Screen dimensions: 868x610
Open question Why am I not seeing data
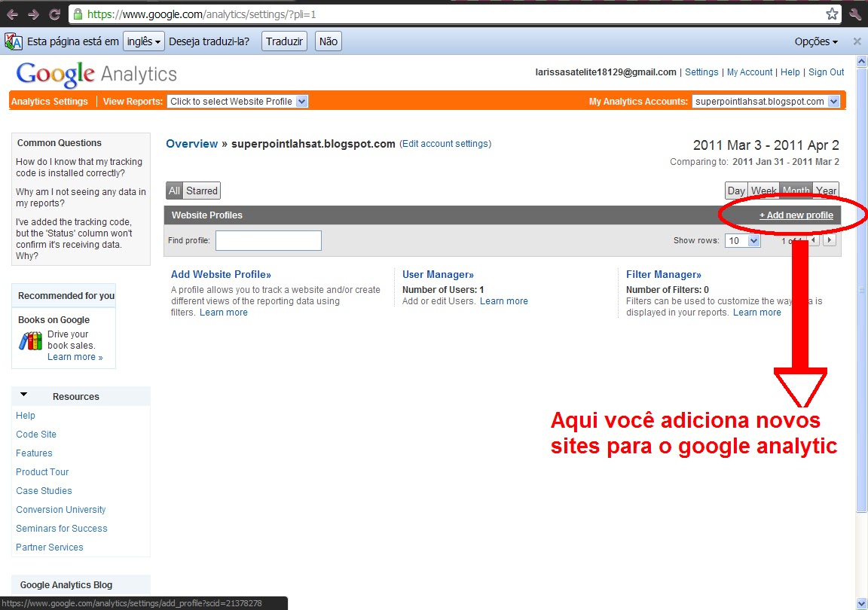81,197
